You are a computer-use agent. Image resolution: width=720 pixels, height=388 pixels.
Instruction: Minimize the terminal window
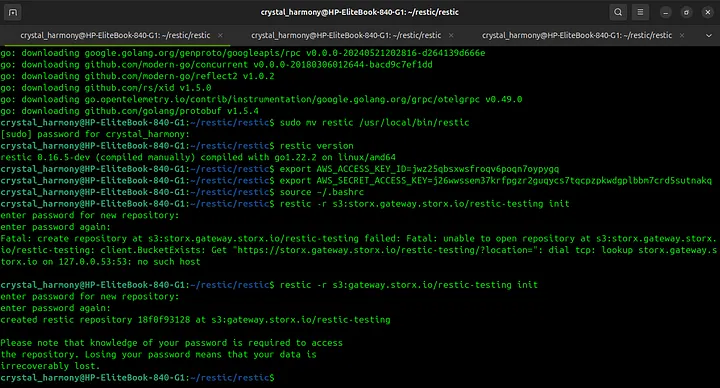[665, 12]
